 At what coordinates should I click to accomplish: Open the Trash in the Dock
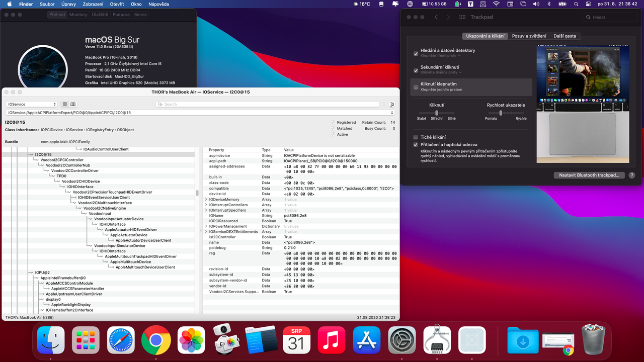[x=594, y=340]
